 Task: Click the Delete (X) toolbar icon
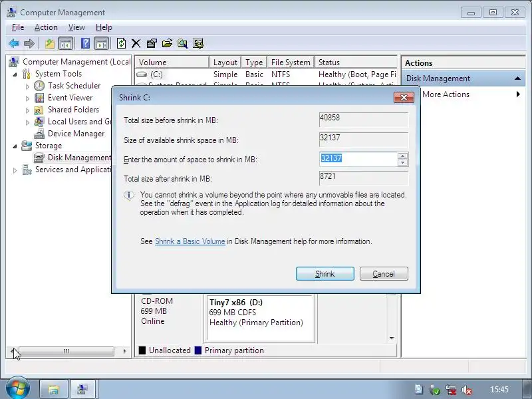[136, 43]
